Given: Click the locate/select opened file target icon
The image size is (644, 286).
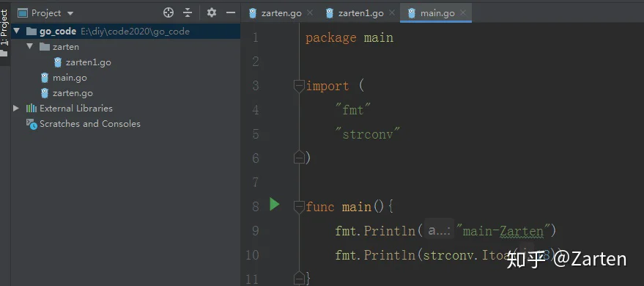Looking at the screenshot, I should tap(169, 12).
